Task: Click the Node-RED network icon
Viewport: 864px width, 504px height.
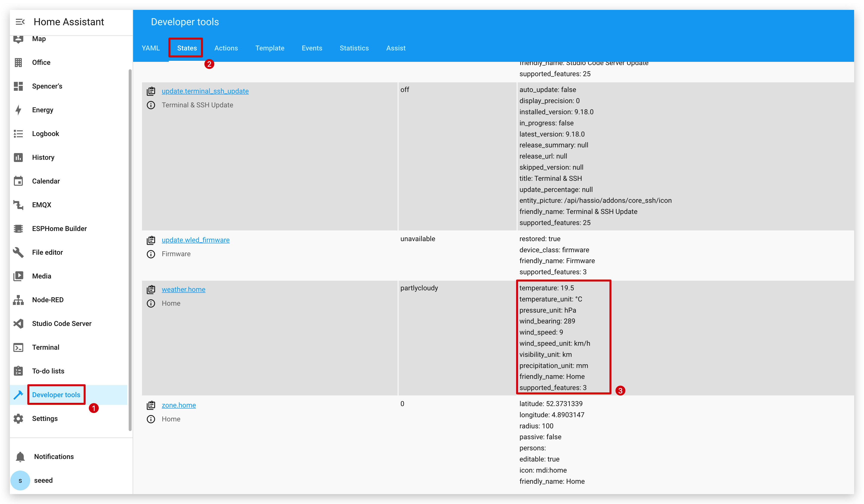Action: [18, 300]
